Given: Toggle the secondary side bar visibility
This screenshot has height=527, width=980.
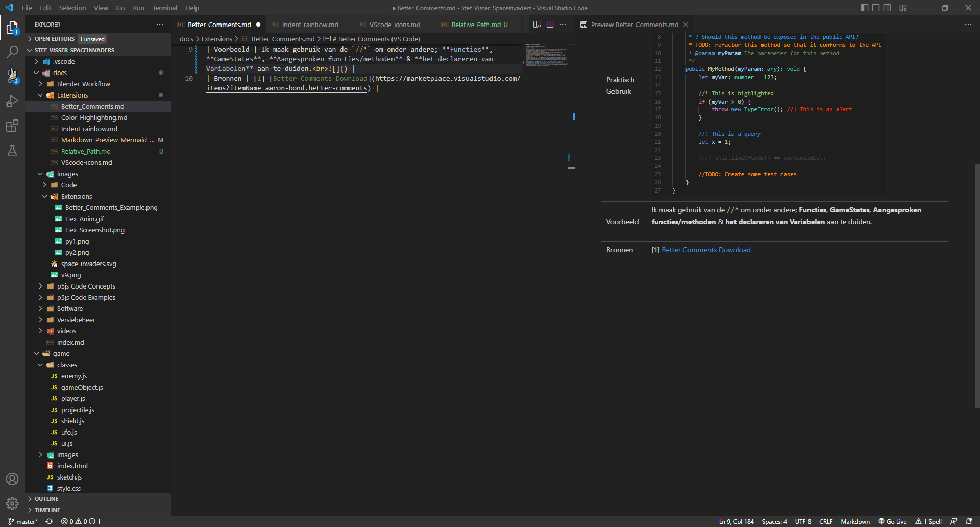Looking at the screenshot, I should point(888,8).
